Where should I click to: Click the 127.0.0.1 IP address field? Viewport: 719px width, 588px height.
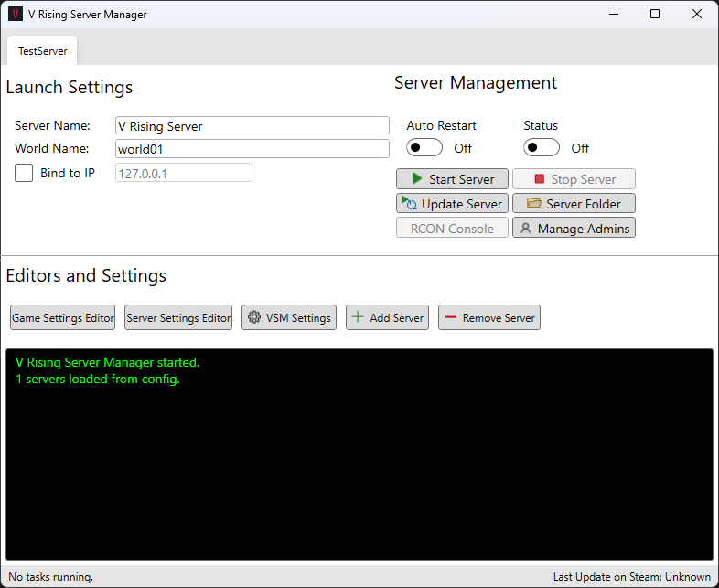(x=184, y=173)
